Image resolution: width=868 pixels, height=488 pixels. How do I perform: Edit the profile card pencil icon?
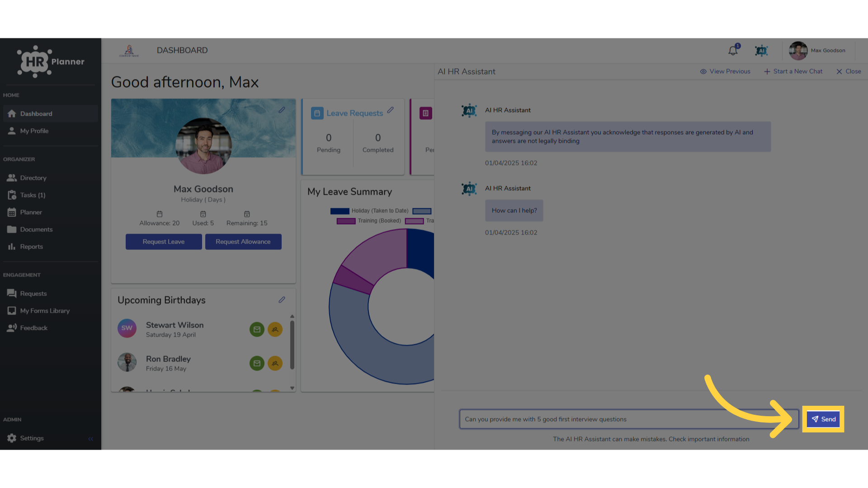tap(282, 110)
